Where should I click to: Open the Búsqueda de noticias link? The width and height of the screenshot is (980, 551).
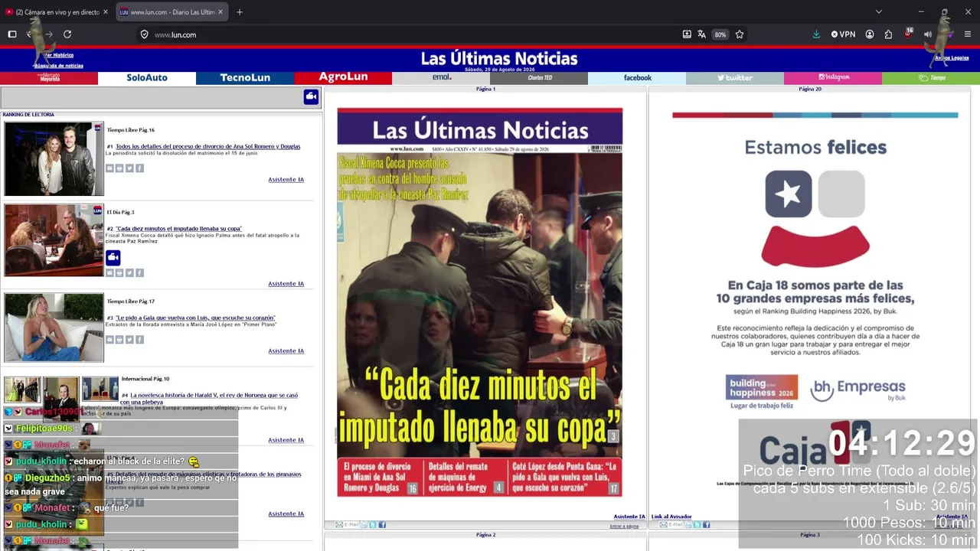[59, 66]
